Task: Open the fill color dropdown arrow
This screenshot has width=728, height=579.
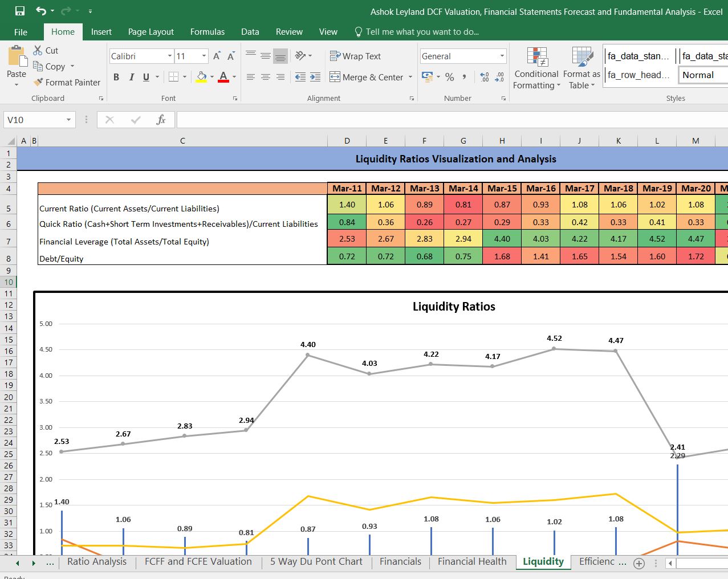Action: (x=212, y=77)
